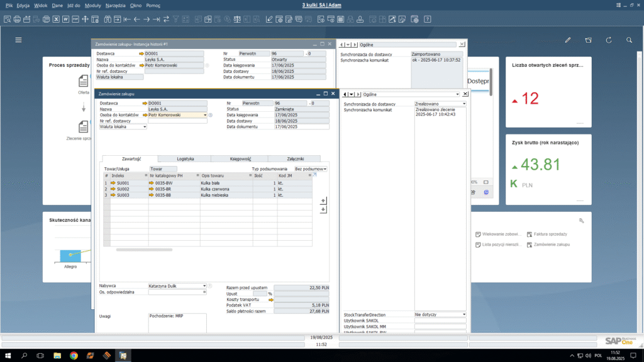Viewport: 644px width, 362px height.
Task: Go to next record arrow
Action: pyautogui.click(x=147, y=19)
